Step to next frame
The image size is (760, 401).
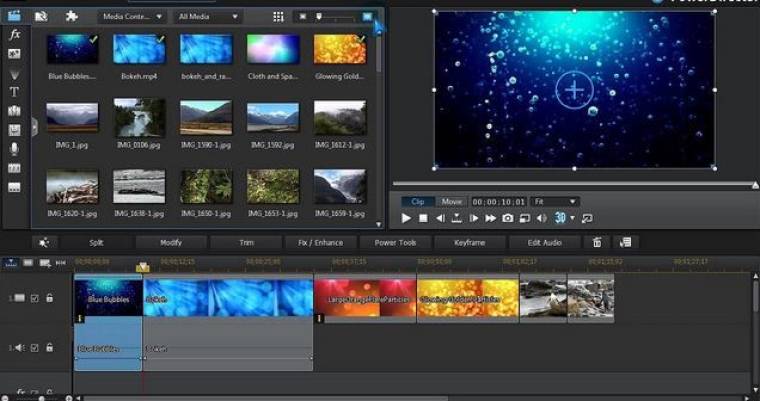474,219
